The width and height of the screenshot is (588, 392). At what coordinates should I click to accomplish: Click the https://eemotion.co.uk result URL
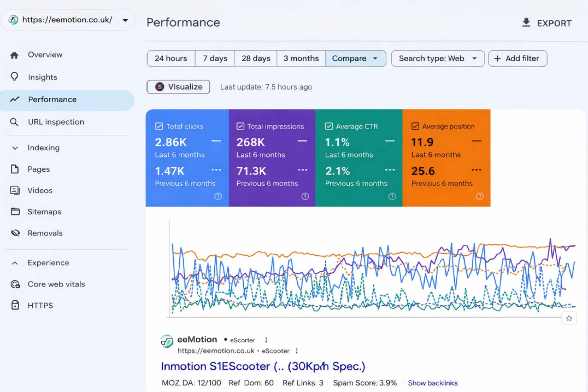(216, 351)
